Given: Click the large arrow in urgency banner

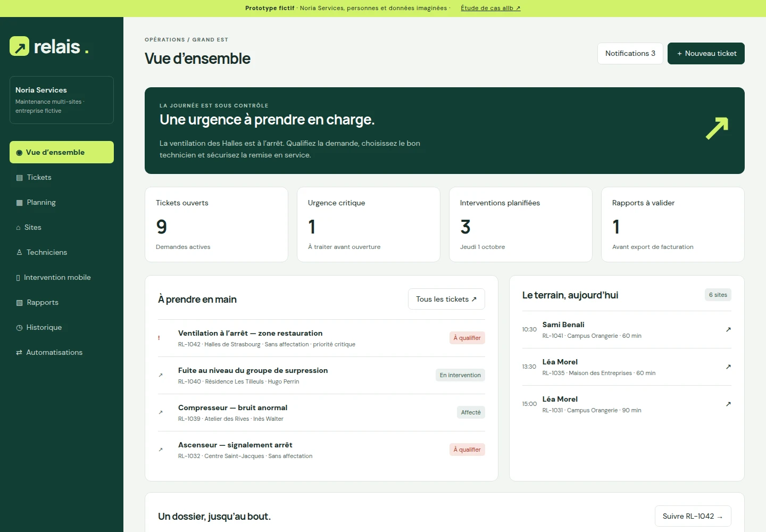Looking at the screenshot, I should tap(717, 128).
